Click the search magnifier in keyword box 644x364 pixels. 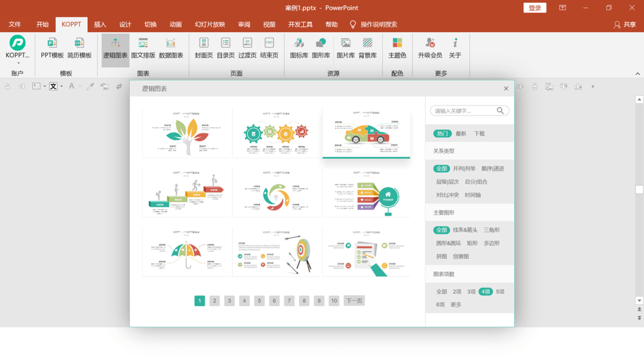click(500, 111)
